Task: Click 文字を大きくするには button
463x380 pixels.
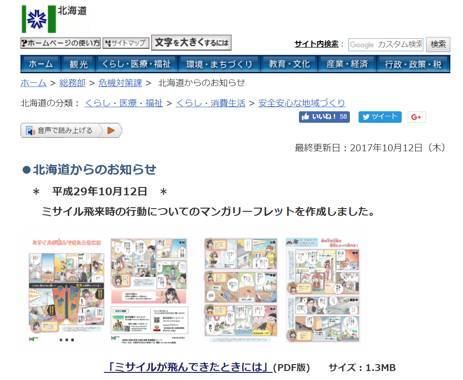Action: coord(191,43)
